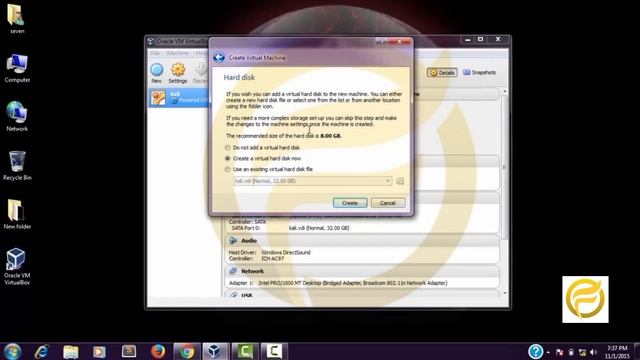Click the scroll-up arrow of details pane
The width and height of the screenshot is (640, 360).
[505, 91]
